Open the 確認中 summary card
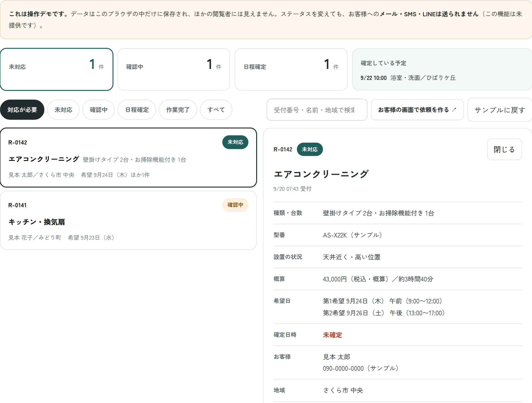This screenshot has height=403, width=532. [174, 69]
